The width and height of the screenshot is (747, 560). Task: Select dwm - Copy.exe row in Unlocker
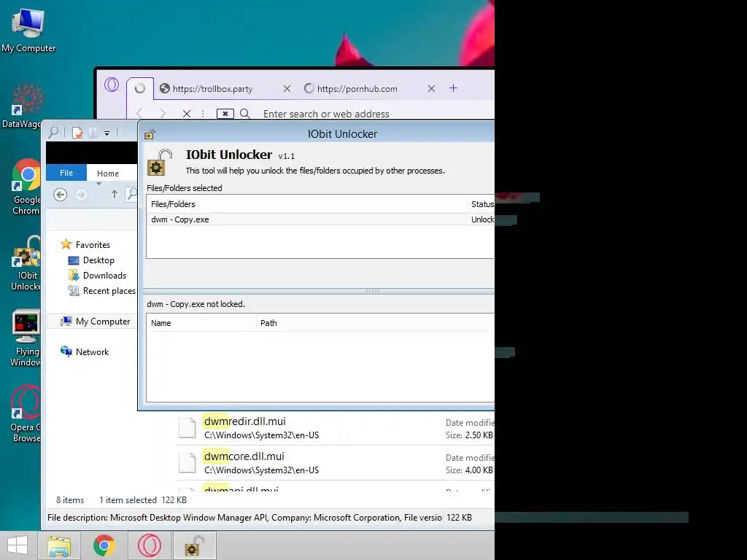(320, 219)
